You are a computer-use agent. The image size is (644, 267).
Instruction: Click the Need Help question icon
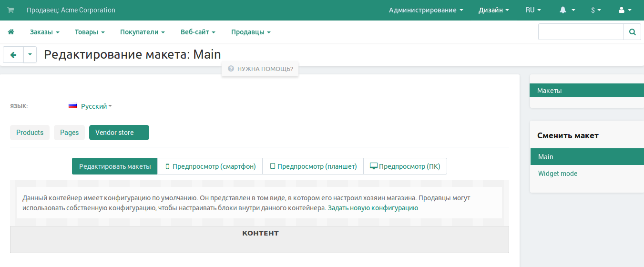(231, 69)
